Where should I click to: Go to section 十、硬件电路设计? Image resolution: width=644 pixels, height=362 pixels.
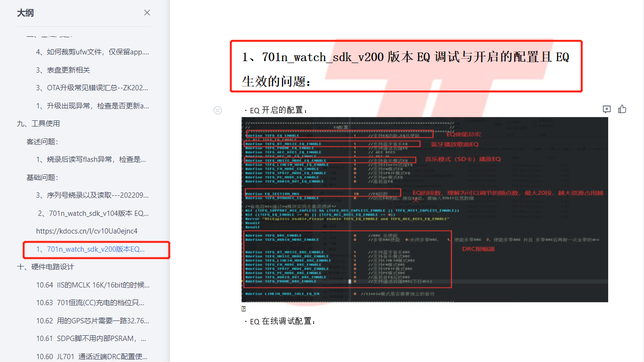tap(45, 267)
